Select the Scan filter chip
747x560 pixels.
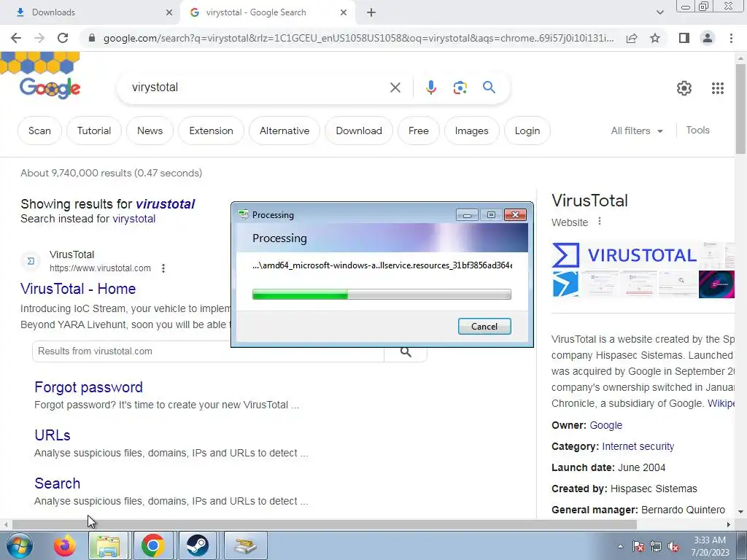(39, 131)
